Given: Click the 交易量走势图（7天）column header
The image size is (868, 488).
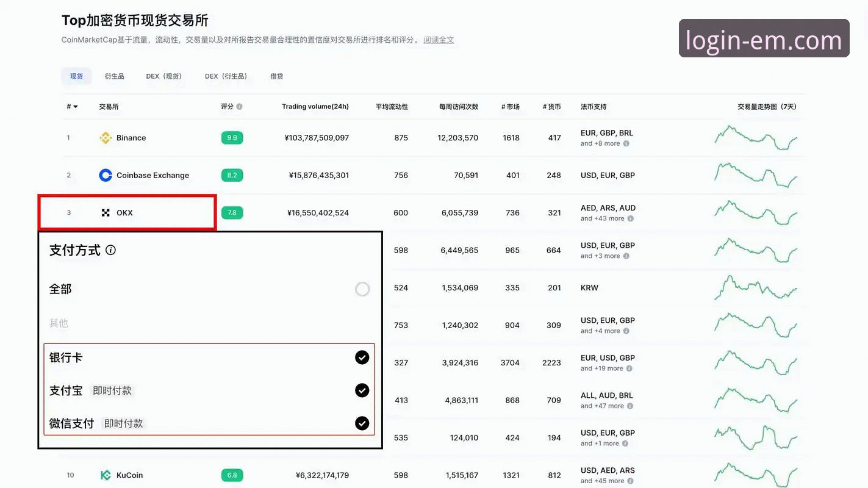Looking at the screenshot, I should coord(767,107).
